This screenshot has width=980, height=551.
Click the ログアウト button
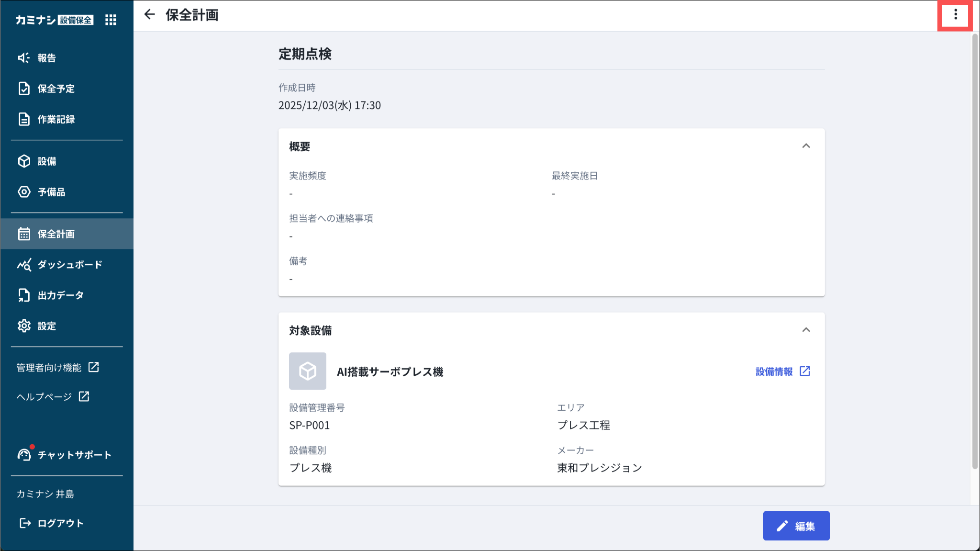coord(51,523)
